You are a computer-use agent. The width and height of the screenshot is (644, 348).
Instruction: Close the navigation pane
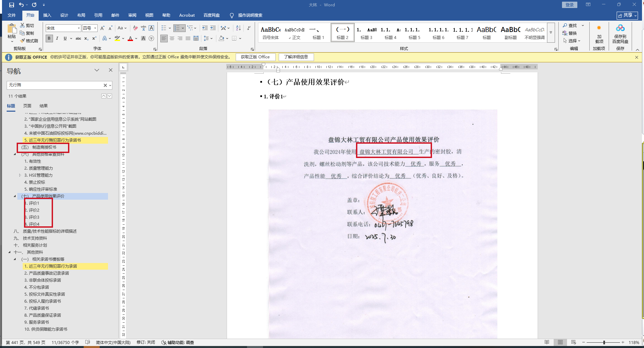[111, 70]
